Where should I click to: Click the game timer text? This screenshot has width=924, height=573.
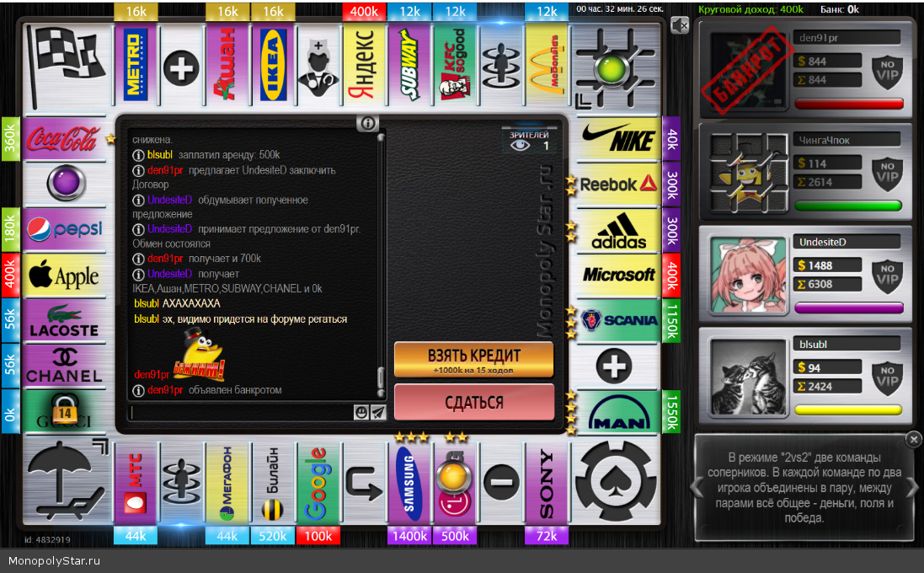(x=620, y=8)
